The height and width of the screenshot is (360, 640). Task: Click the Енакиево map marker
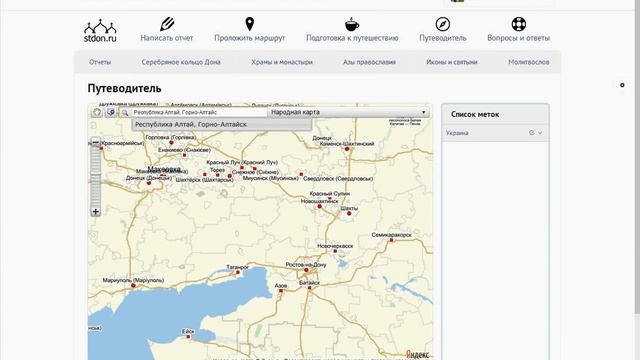pyautogui.click(x=184, y=155)
